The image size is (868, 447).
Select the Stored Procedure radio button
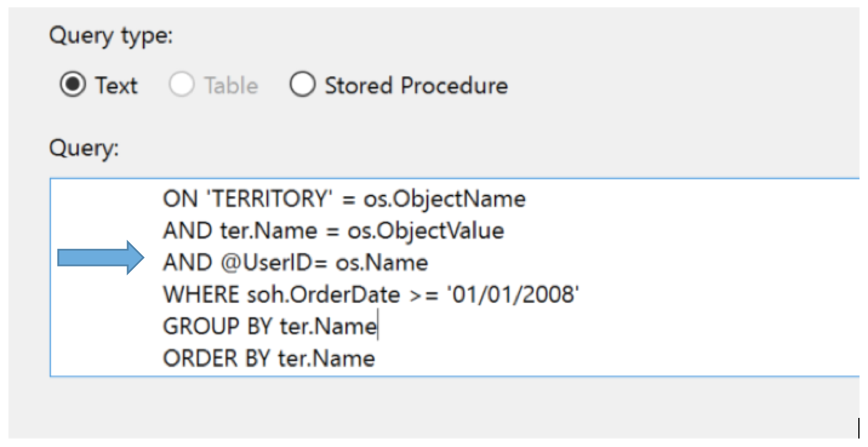click(x=302, y=85)
